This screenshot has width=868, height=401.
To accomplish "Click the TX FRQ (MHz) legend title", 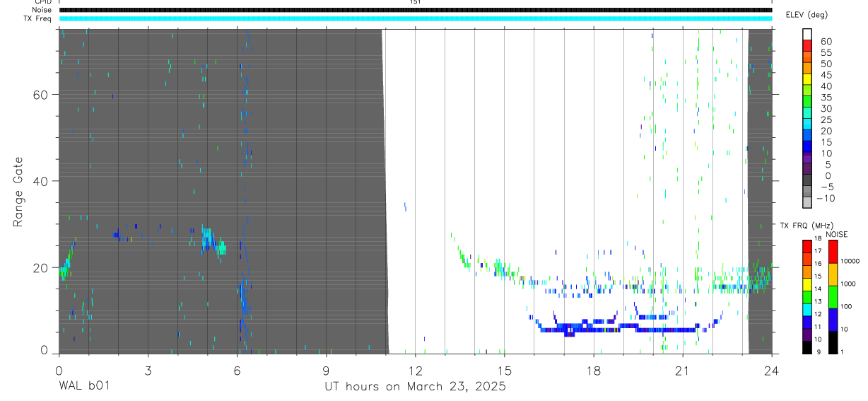I will [x=804, y=226].
